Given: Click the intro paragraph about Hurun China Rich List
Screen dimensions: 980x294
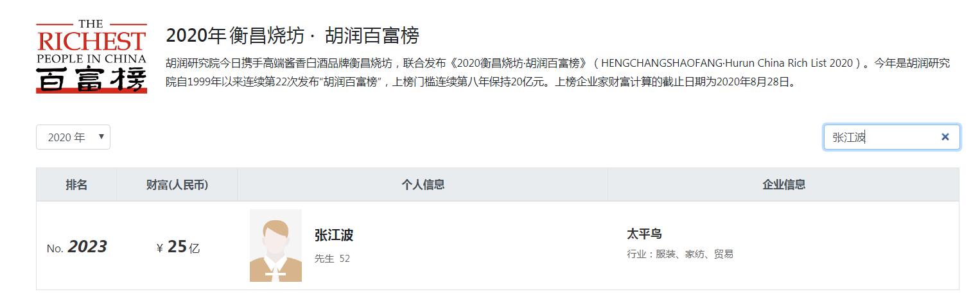Looking at the screenshot, I should coord(557,73).
